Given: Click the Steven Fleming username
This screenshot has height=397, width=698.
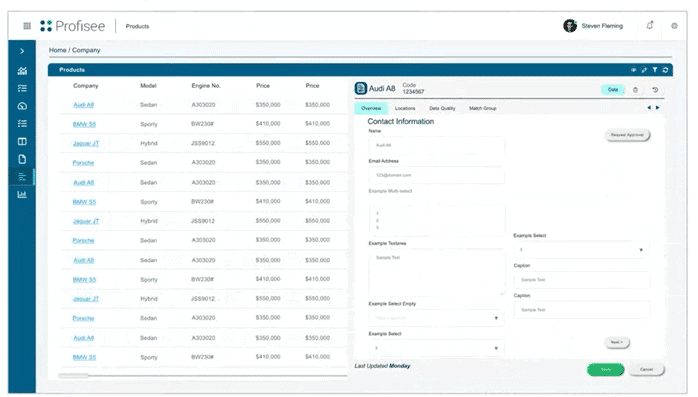Looking at the screenshot, I should click(x=602, y=26).
